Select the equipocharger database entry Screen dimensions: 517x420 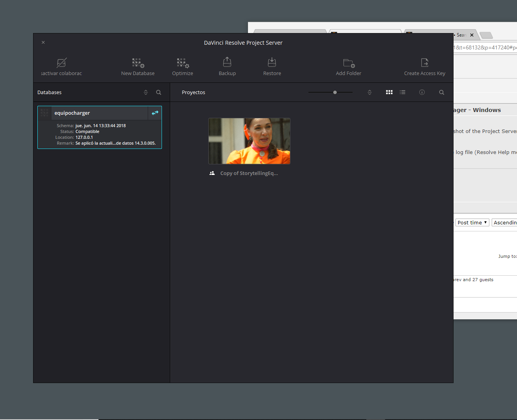coord(100,128)
